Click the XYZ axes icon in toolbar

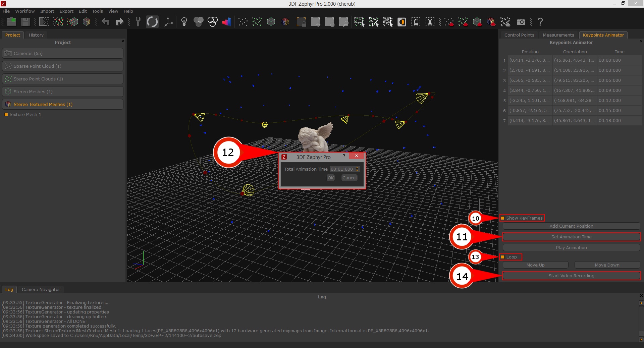[x=169, y=22]
